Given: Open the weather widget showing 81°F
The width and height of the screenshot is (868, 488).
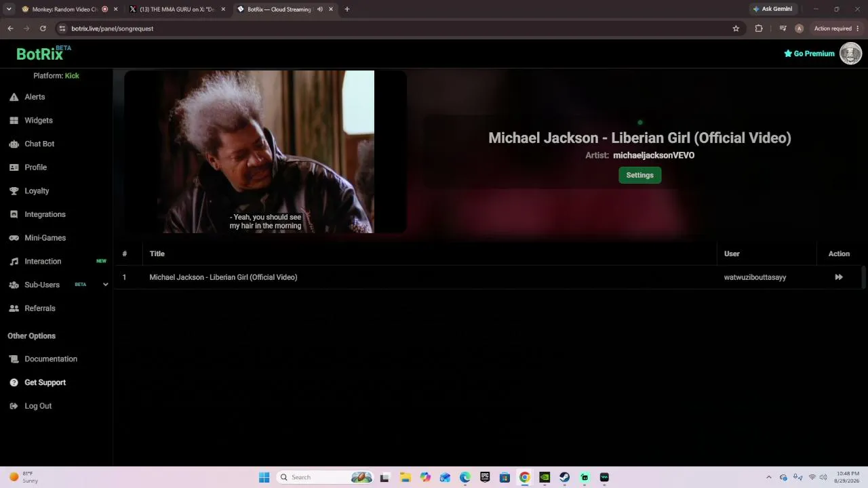Looking at the screenshot, I should (x=24, y=477).
